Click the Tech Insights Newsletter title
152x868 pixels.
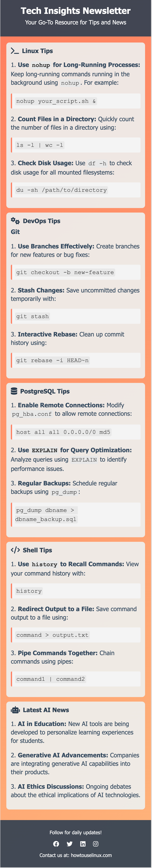pyautogui.click(x=76, y=11)
